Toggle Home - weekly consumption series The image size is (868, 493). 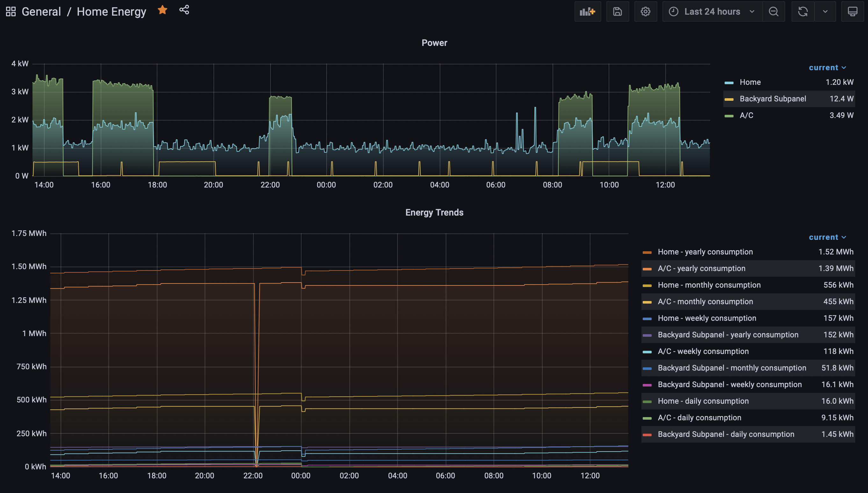coord(707,318)
